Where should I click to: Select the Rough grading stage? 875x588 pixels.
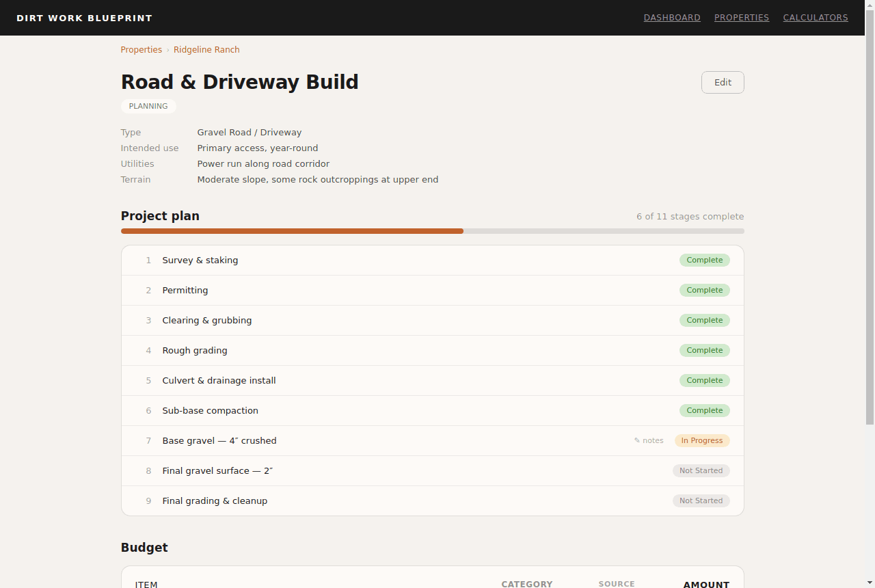[433, 351]
